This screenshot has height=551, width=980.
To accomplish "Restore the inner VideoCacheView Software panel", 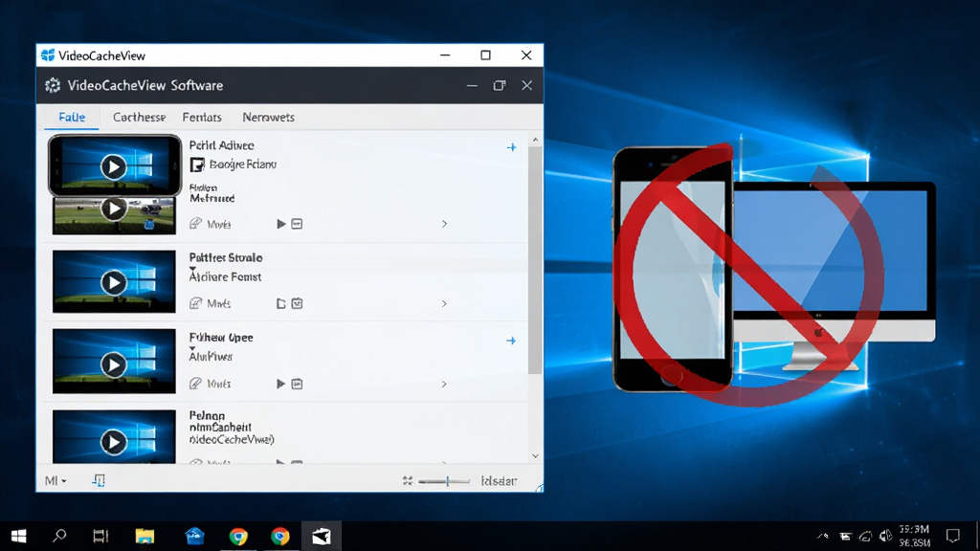I will coord(500,85).
